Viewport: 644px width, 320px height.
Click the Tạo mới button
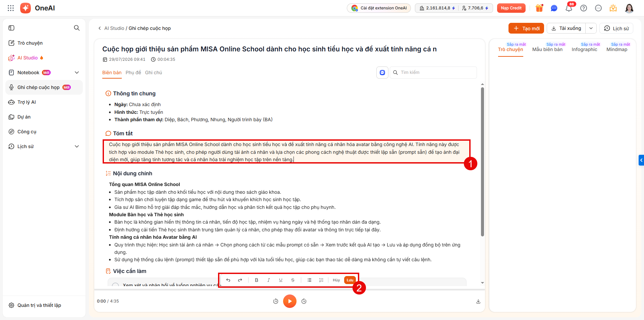[x=526, y=28]
